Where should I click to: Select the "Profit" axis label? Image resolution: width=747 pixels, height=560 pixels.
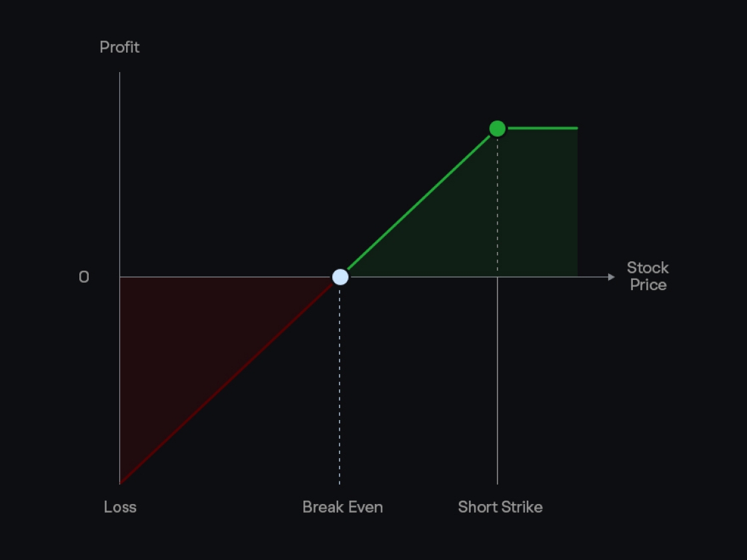[x=119, y=47]
